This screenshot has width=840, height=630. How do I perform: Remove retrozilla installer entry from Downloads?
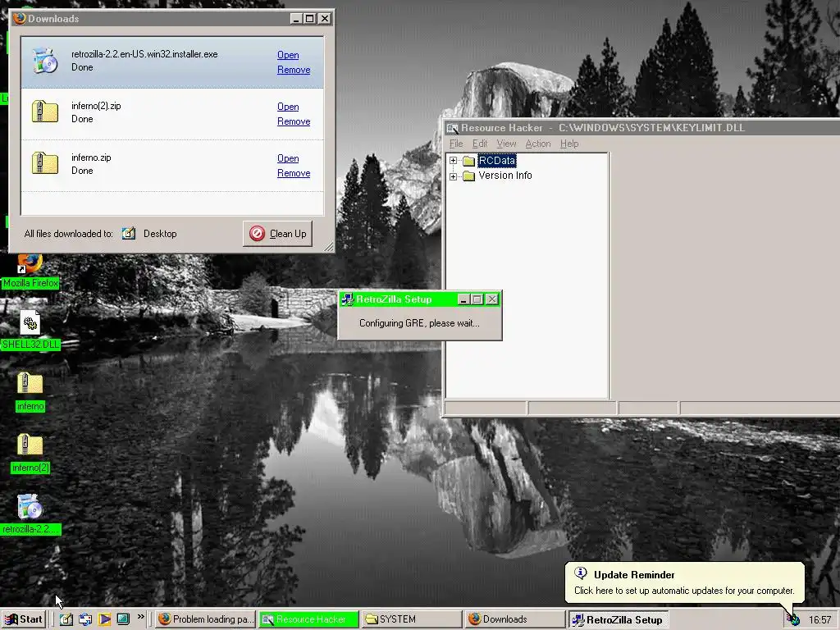(294, 70)
